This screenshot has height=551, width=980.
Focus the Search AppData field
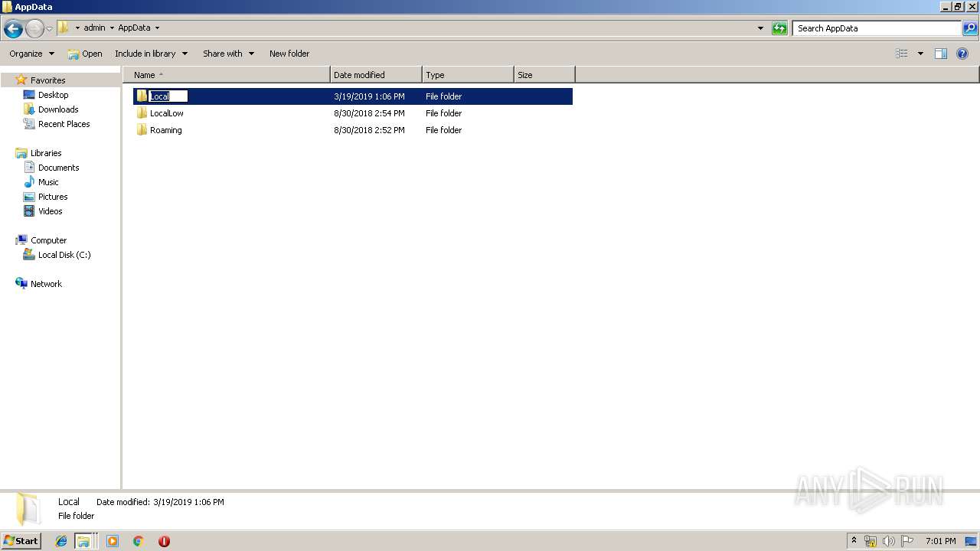click(x=877, y=28)
